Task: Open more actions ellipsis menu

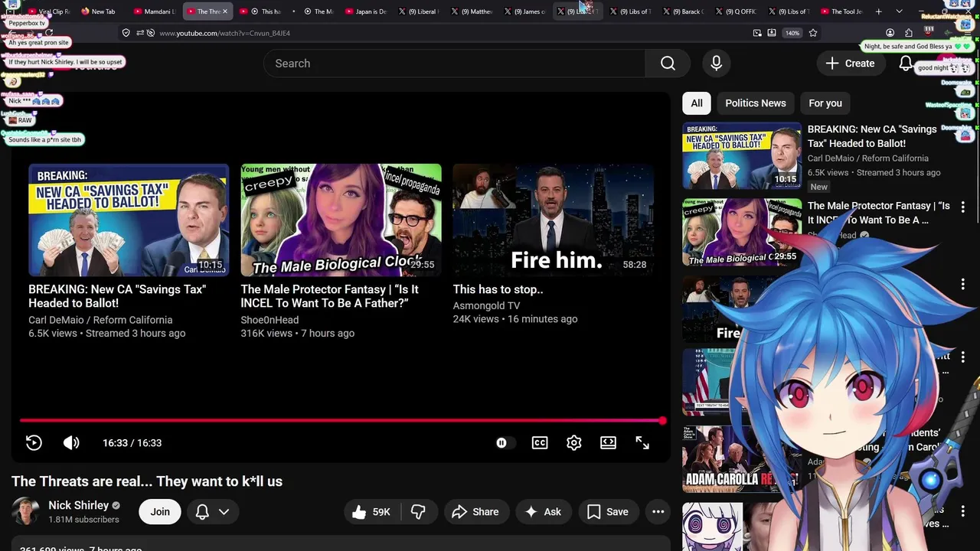Action: point(658,512)
